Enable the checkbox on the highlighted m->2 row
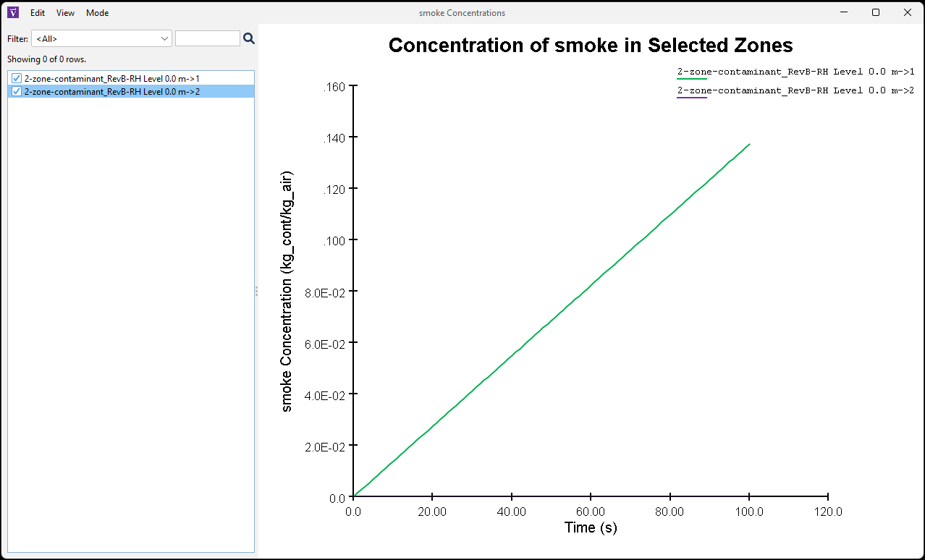 [x=16, y=91]
